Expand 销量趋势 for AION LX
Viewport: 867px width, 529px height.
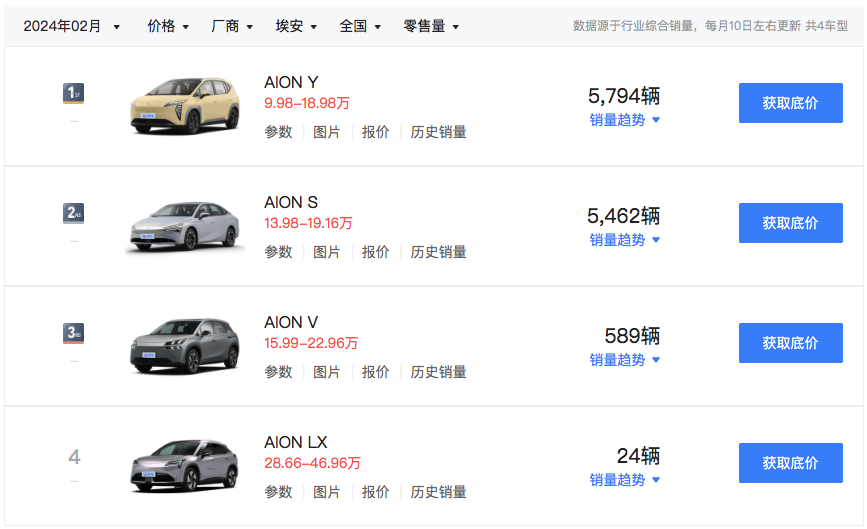click(625, 480)
